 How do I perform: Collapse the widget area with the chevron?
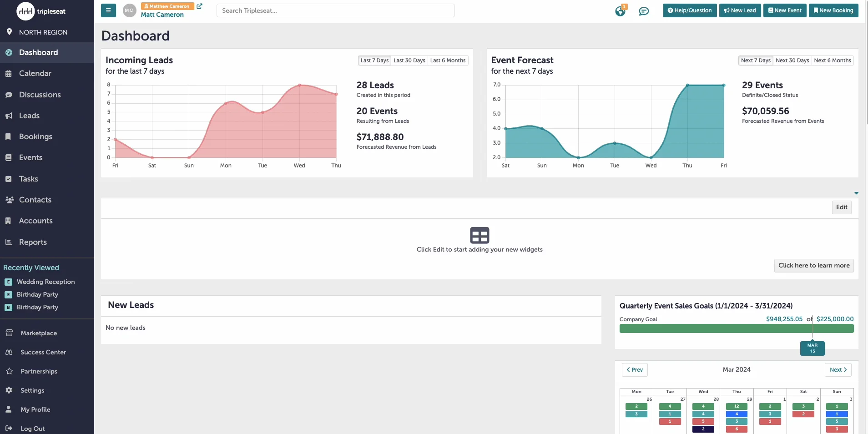coord(856,193)
